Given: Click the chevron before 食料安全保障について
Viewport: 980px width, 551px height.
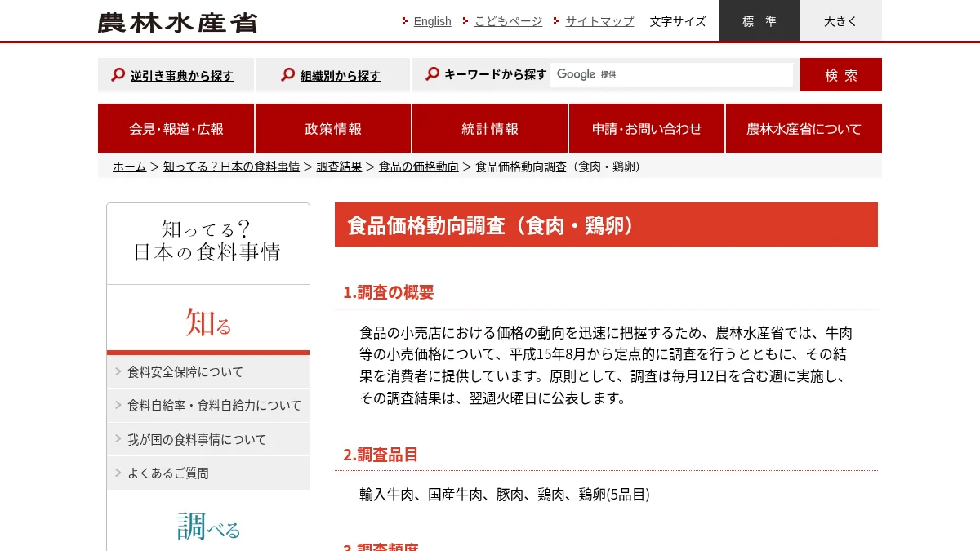Looking at the screenshot, I should tap(118, 371).
